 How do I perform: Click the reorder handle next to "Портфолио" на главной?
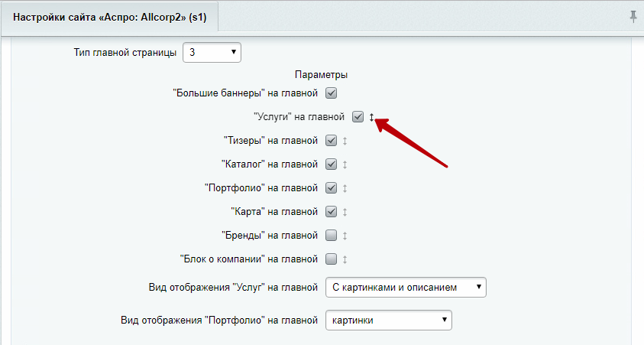pos(345,188)
